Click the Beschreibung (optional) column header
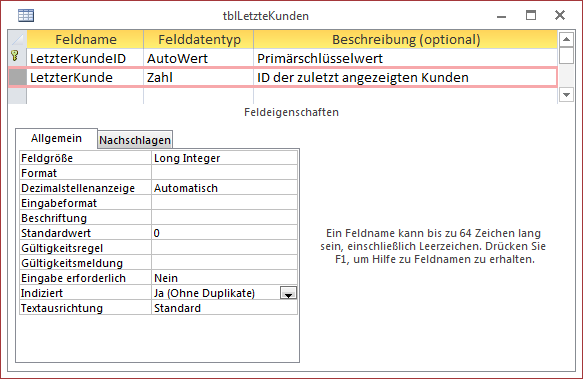The height and width of the screenshot is (379, 583). (406, 39)
